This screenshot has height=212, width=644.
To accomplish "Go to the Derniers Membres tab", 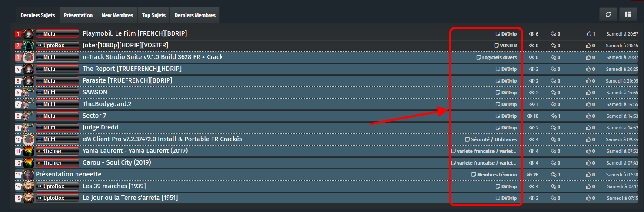I will click(195, 15).
